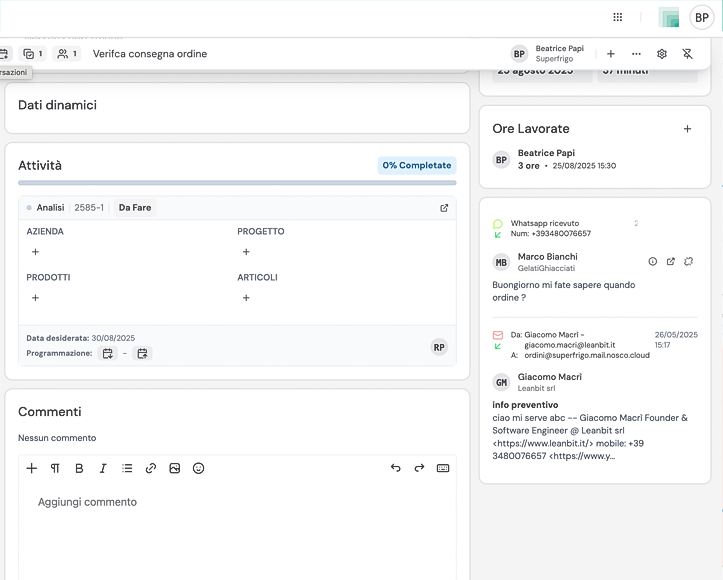Viewport: 723px width, 580px height.
Task: Open emoji picker in comment toolbar
Action: 198,468
